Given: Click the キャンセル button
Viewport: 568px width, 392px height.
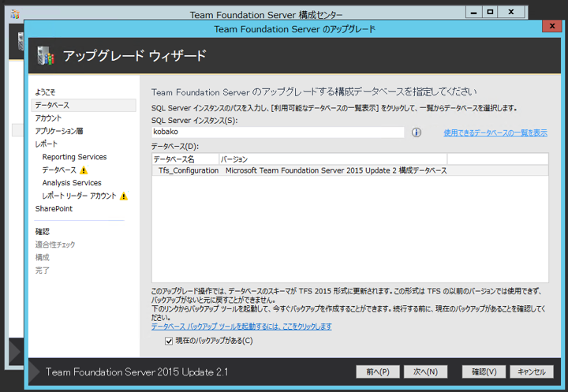Looking at the screenshot, I should coord(532,371).
